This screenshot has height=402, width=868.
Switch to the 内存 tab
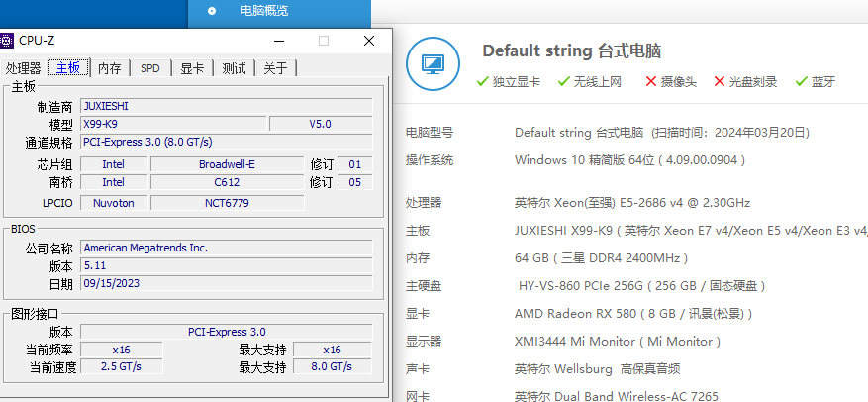(110, 68)
